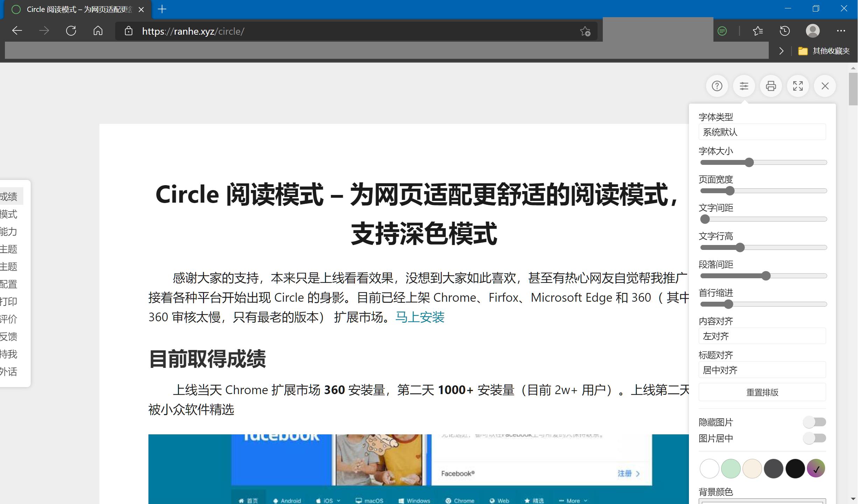The width and height of the screenshot is (858, 504).
Task: Toggle the 隐藏图片 switch
Action: pos(814,422)
